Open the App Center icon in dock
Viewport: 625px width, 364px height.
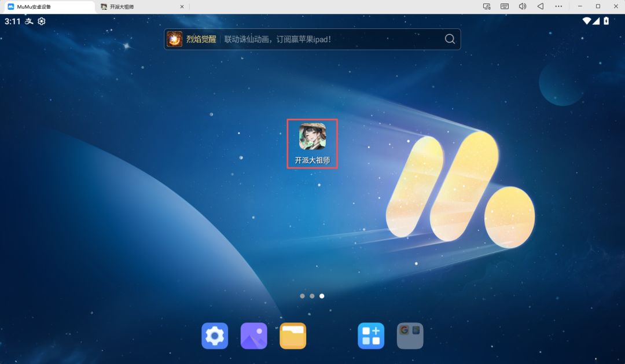371,336
